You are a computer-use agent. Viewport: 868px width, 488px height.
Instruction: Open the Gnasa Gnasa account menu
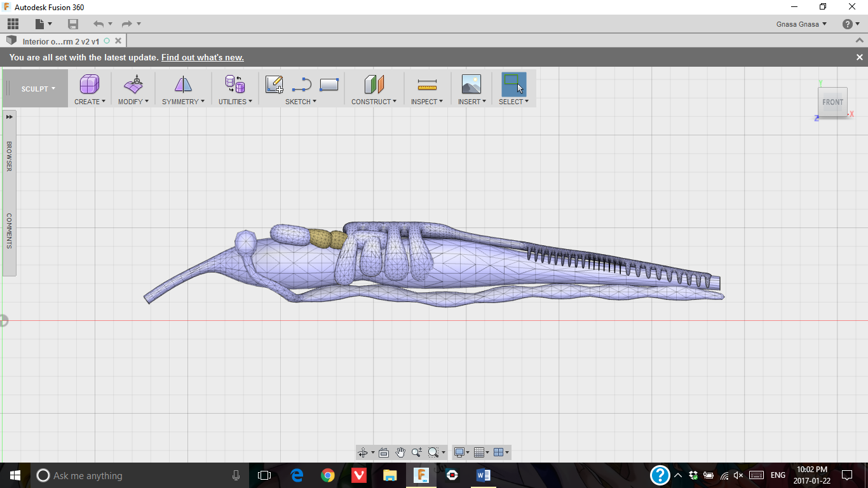[x=801, y=24]
